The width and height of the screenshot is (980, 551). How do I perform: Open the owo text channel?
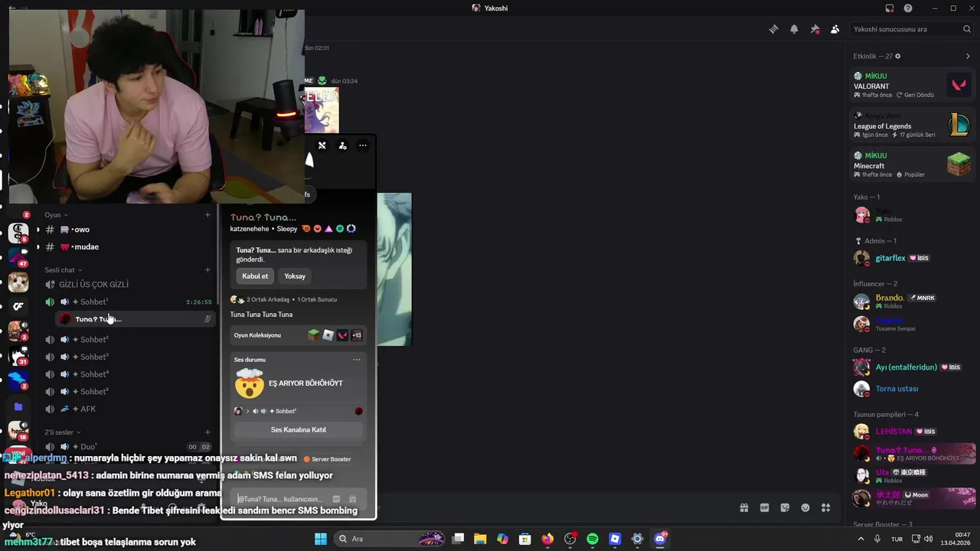point(128,230)
